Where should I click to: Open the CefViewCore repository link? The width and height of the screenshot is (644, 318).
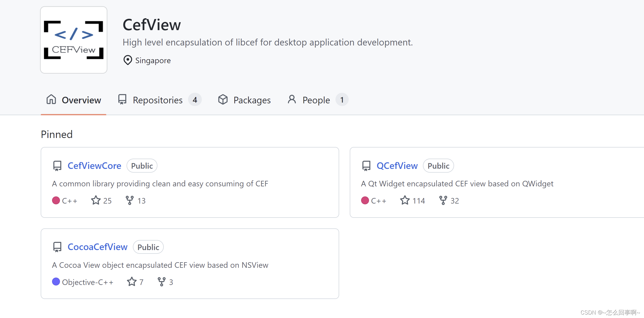click(x=94, y=165)
